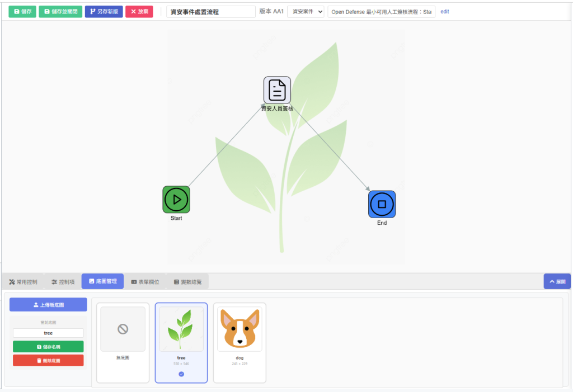
Task: Click the red 刪除底圖 delete button
Action: [x=48, y=361]
